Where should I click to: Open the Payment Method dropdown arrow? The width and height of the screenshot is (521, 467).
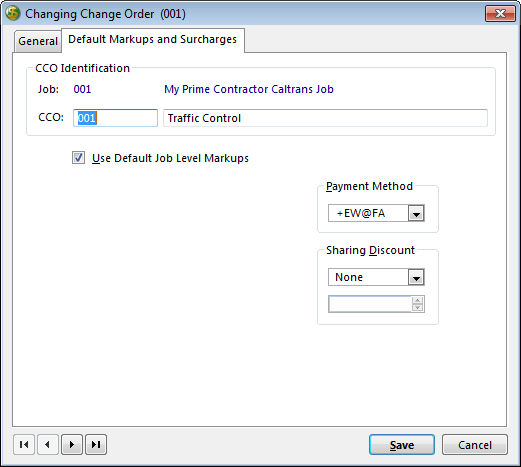(416, 213)
